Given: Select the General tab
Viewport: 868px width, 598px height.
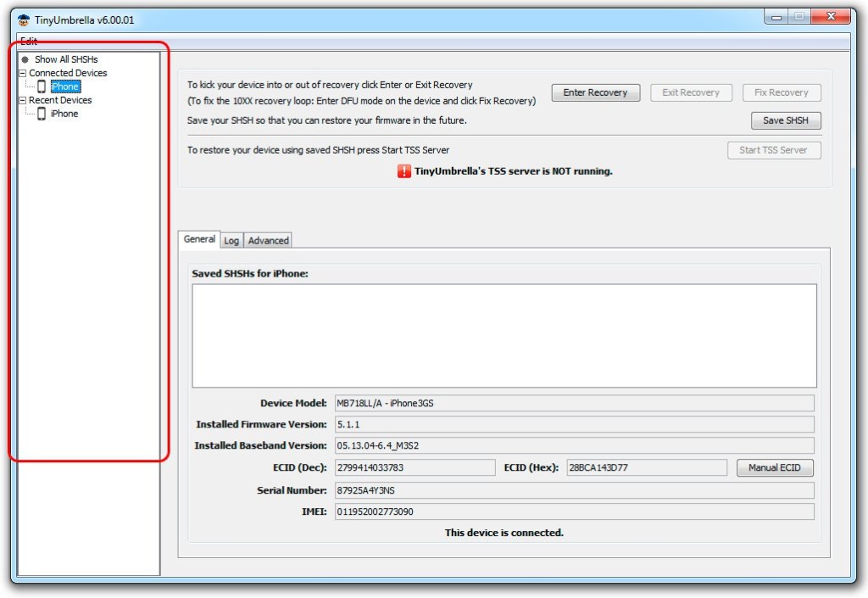Looking at the screenshot, I should pyautogui.click(x=199, y=240).
